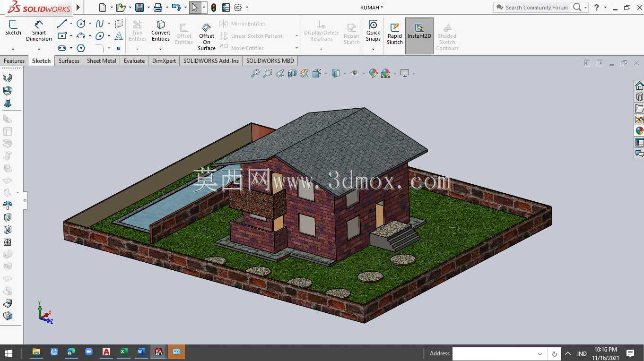Click the Edit Appearance icon

point(374,73)
